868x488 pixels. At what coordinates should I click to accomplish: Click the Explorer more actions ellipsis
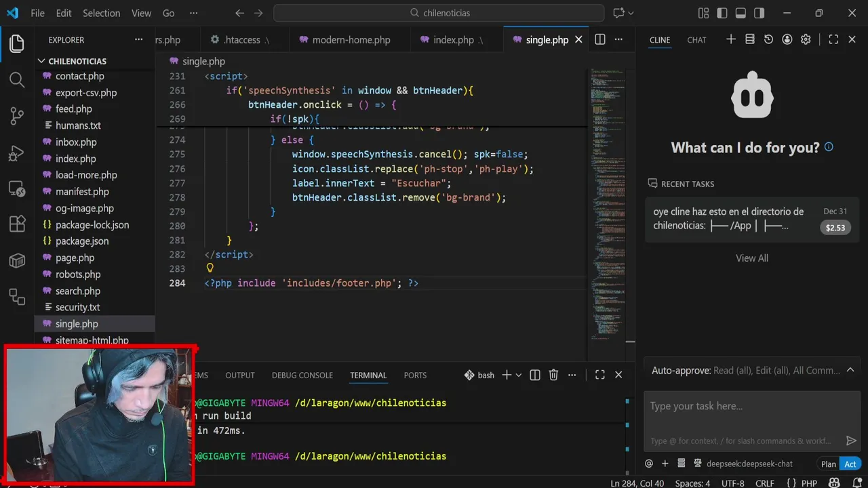point(139,40)
